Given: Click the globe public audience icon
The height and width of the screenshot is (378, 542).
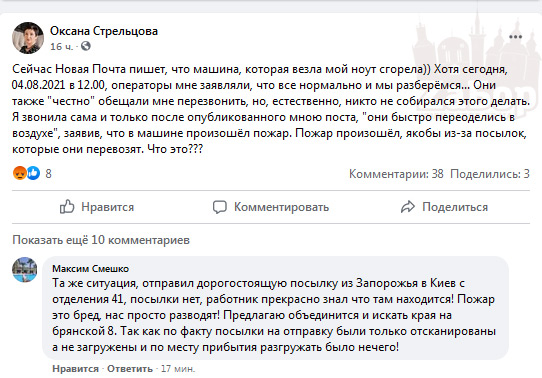Looking at the screenshot, I should click(86, 46).
